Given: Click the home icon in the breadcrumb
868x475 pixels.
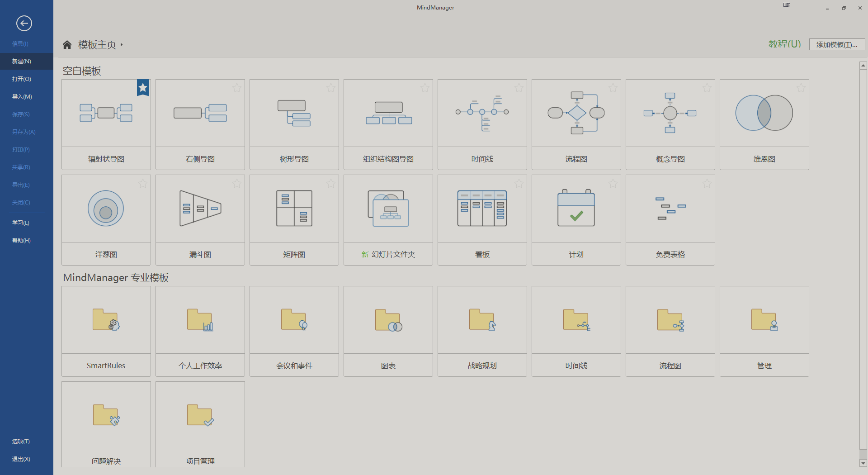Looking at the screenshot, I should pos(67,44).
